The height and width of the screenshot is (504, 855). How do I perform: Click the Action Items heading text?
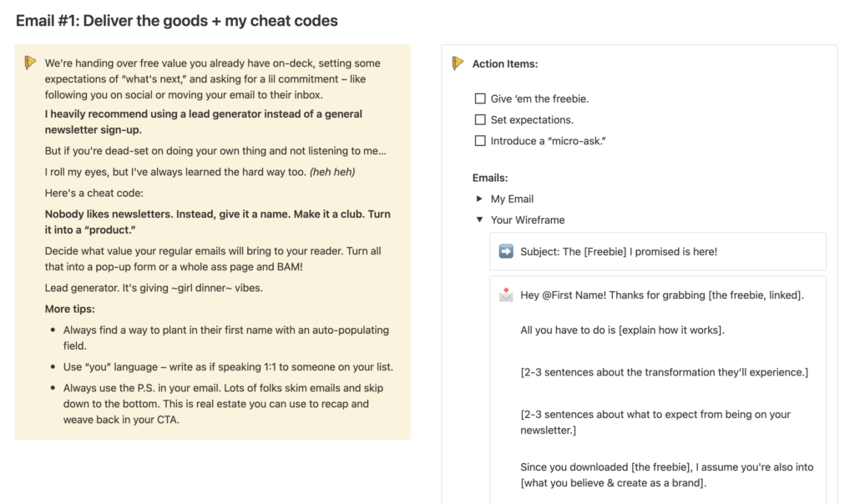[505, 63]
